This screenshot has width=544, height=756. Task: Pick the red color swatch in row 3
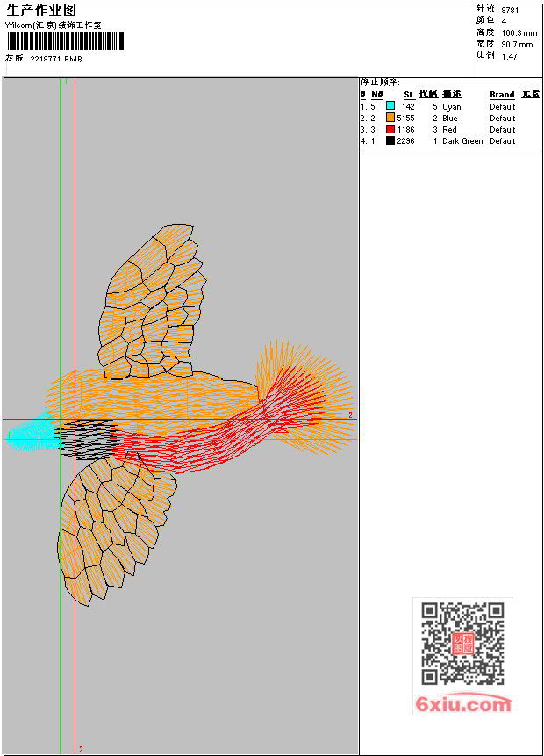click(390, 129)
